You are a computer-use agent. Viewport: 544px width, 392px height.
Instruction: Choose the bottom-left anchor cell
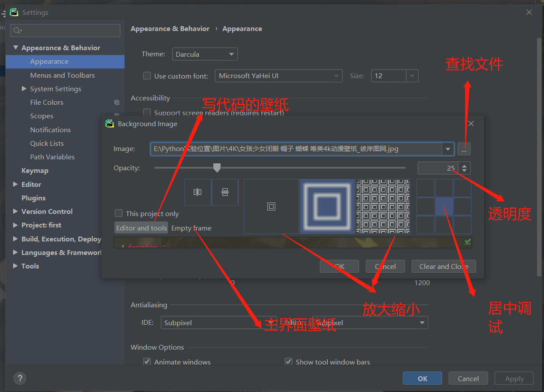point(425,225)
